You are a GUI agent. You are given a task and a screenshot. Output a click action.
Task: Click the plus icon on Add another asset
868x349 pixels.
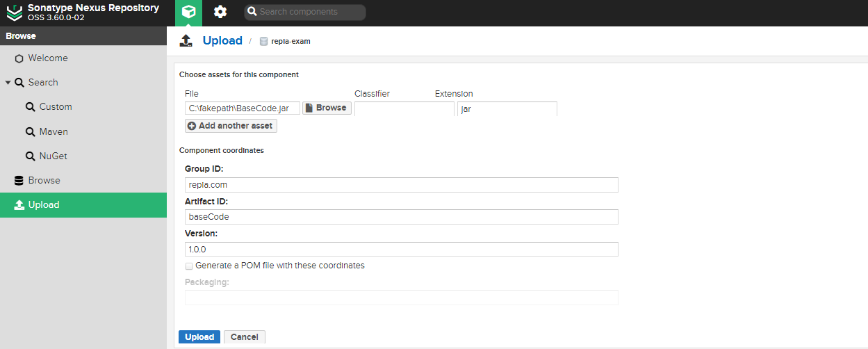point(192,126)
